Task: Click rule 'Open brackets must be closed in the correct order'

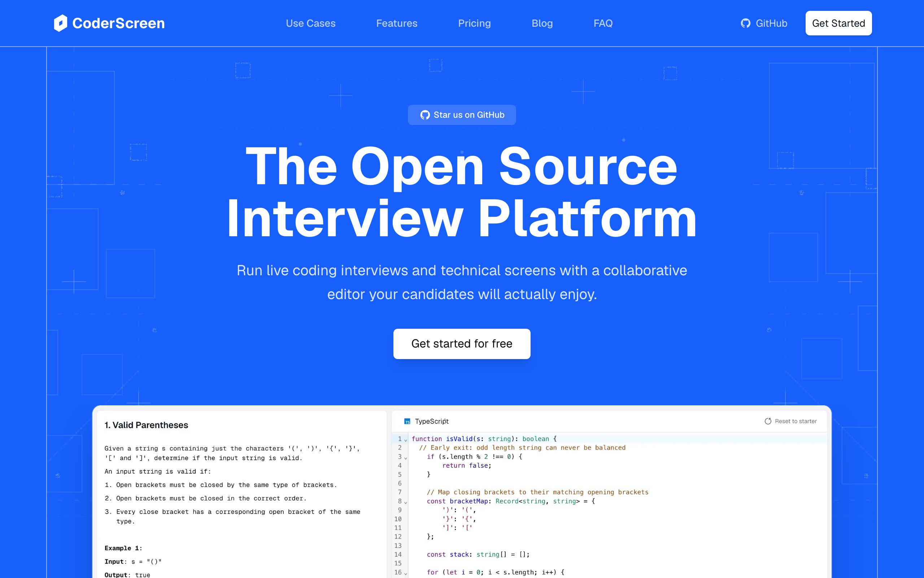Action: [x=211, y=499]
